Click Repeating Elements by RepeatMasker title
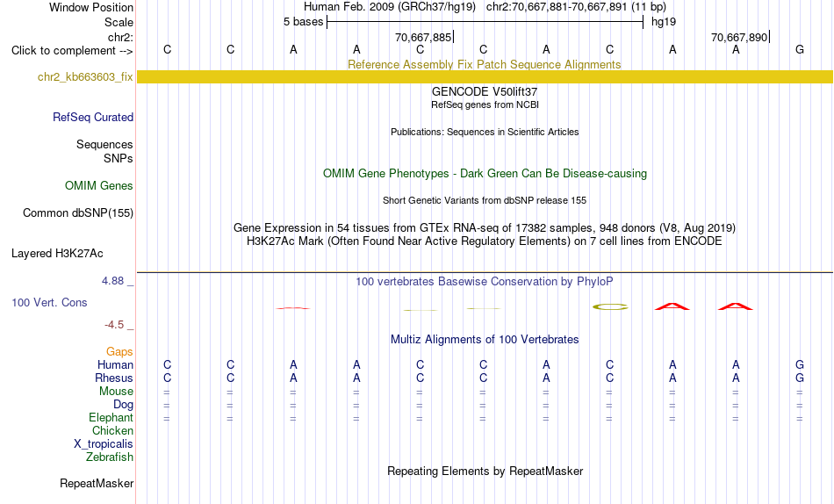This screenshot has width=834, height=504. click(485, 471)
